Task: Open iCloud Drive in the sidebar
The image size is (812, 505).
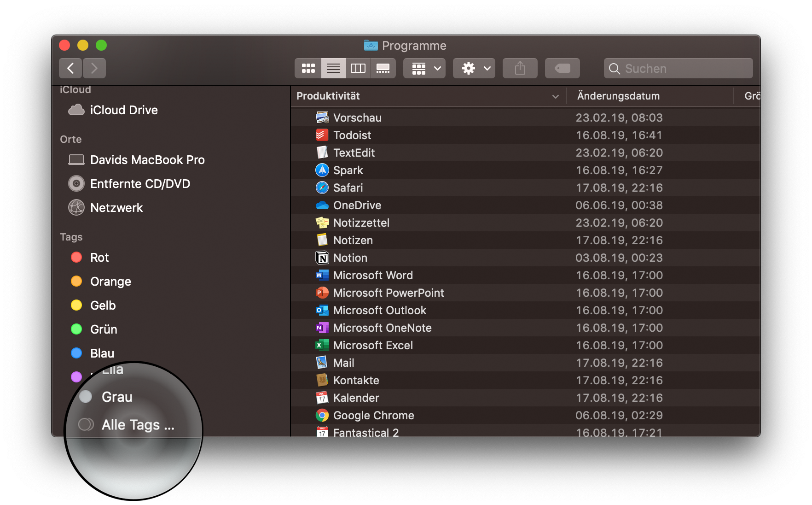Action: click(x=113, y=110)
